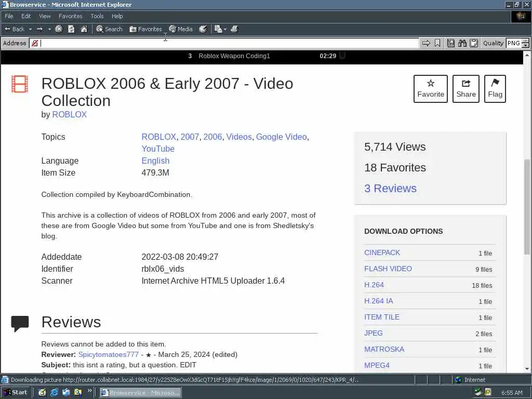Open the JPEG download option
This screenshot has width=532, height=399.
[x=373, y=333]
